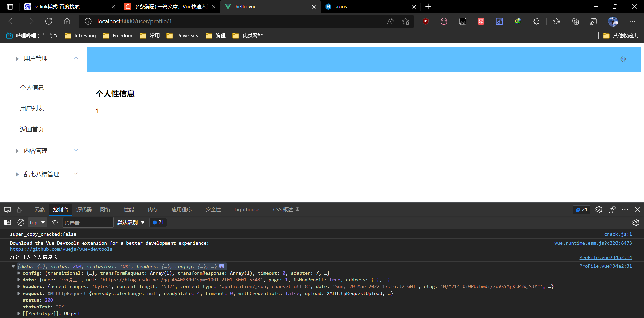The height and width of the screenshot is (318, 644).
Task: Expand the 乱七八糟管理 menu section
Action: coord(76,174)
